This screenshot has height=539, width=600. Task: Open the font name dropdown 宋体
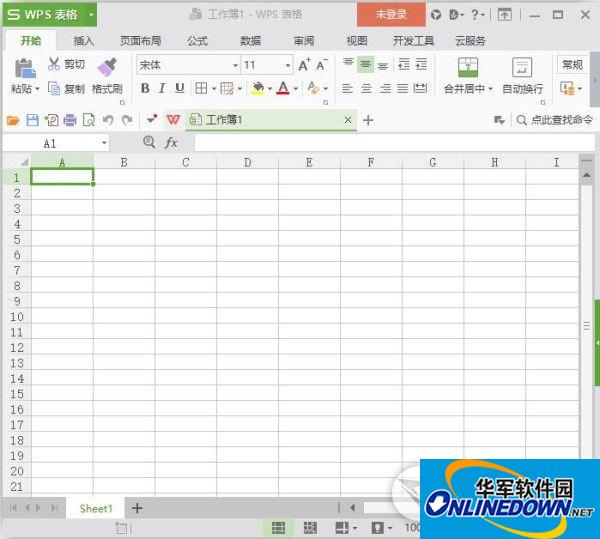click(x=236, y=65)
